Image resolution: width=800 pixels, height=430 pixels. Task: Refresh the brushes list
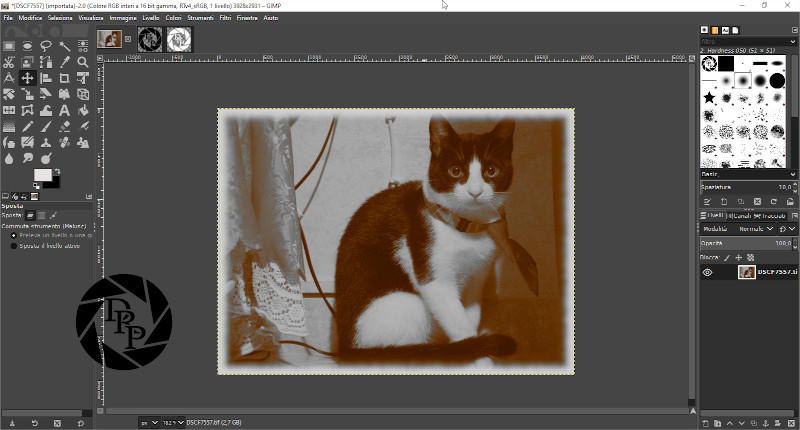[x=773, y=202]
